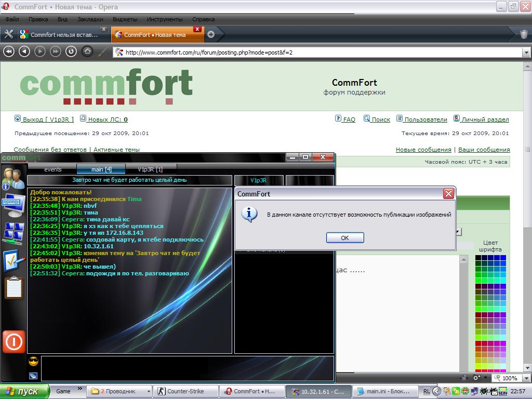Expand hidden system tray icons arrow

437,391
